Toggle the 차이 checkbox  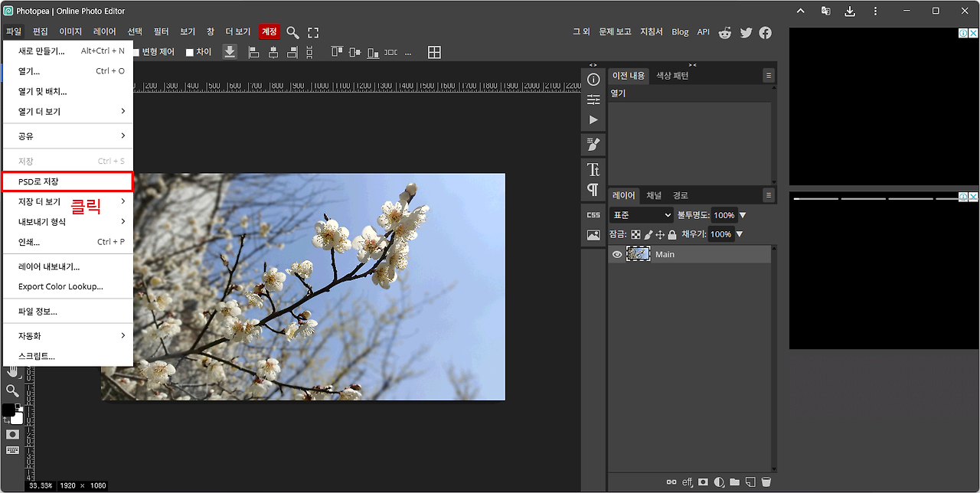190,52
